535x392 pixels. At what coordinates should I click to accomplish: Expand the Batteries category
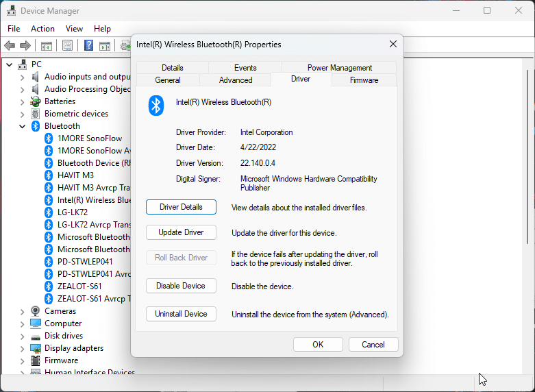22,102
